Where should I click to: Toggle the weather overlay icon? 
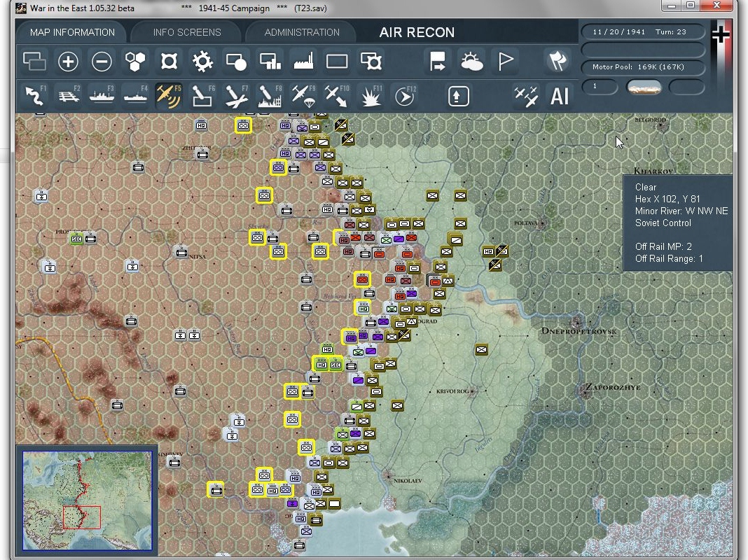(471, 62)
